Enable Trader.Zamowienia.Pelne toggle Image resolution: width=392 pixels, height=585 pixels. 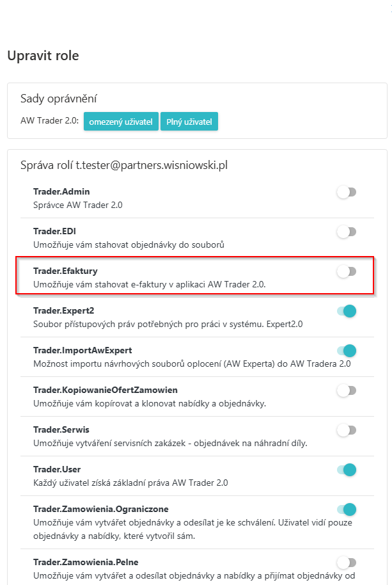(346, 563)
